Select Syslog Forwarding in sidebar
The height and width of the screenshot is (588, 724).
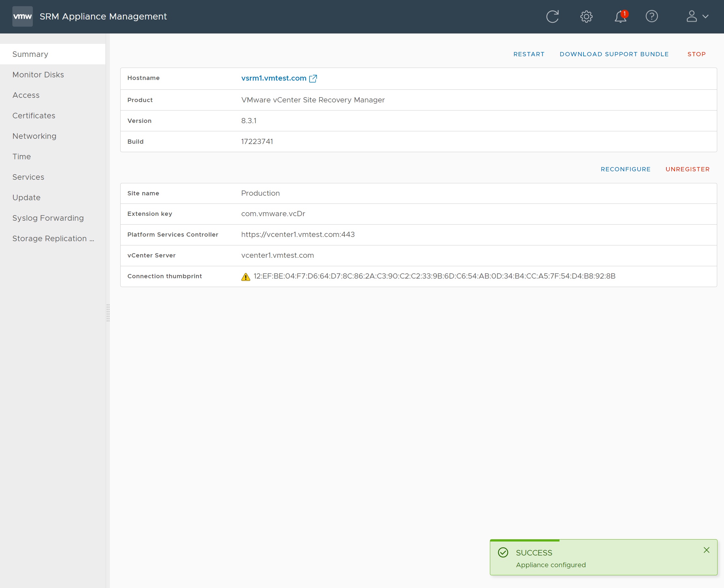[48, 218]
